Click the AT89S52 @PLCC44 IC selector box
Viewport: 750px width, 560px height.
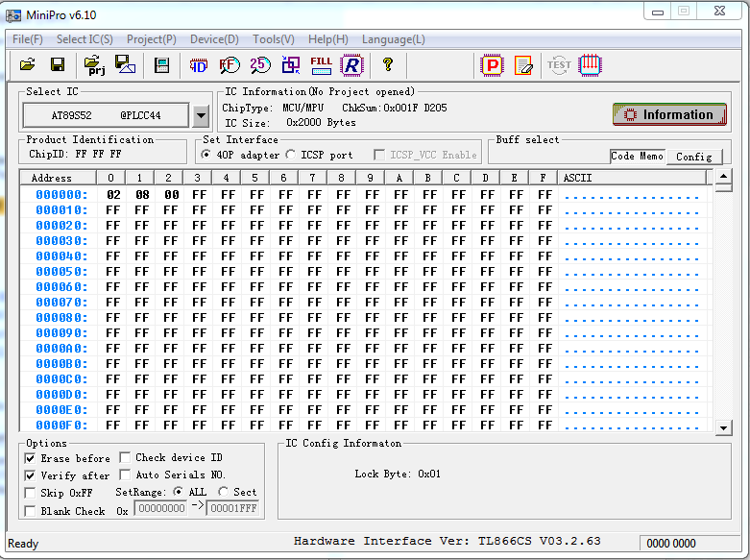(107, 115)
